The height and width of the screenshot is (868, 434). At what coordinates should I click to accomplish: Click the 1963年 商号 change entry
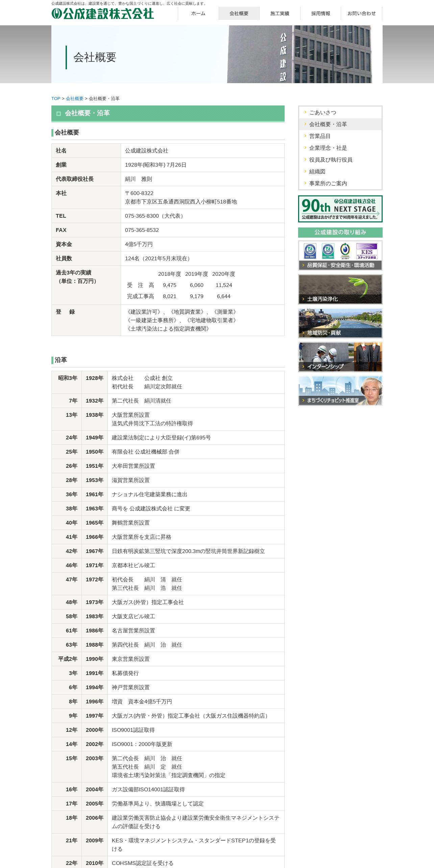(151, 509)
